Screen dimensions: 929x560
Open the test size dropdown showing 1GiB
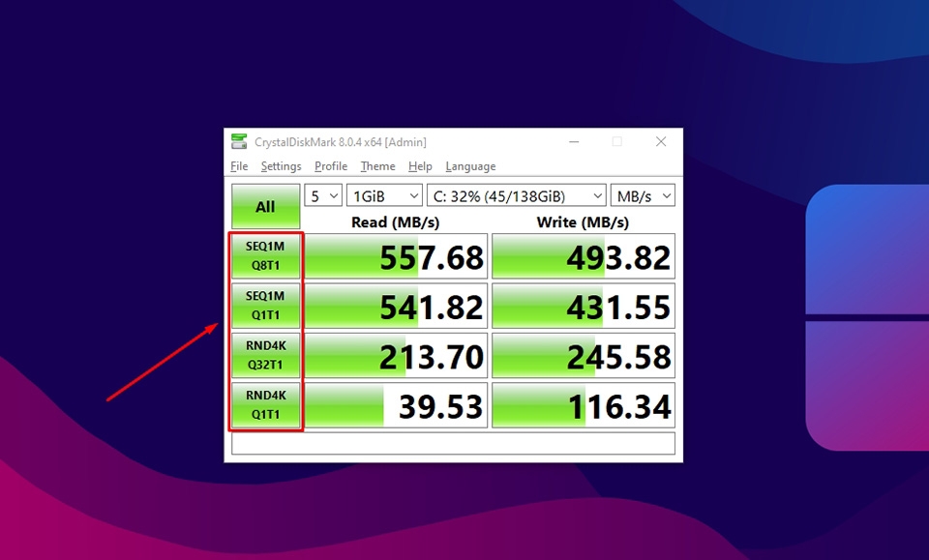click(x=383, y=194)
